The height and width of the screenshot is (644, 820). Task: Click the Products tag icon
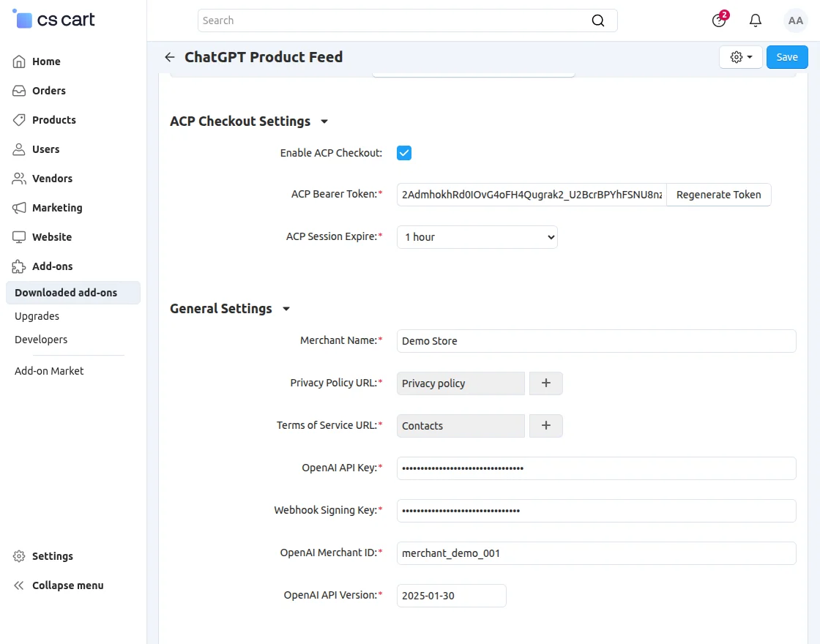click(x=19, y=120)
